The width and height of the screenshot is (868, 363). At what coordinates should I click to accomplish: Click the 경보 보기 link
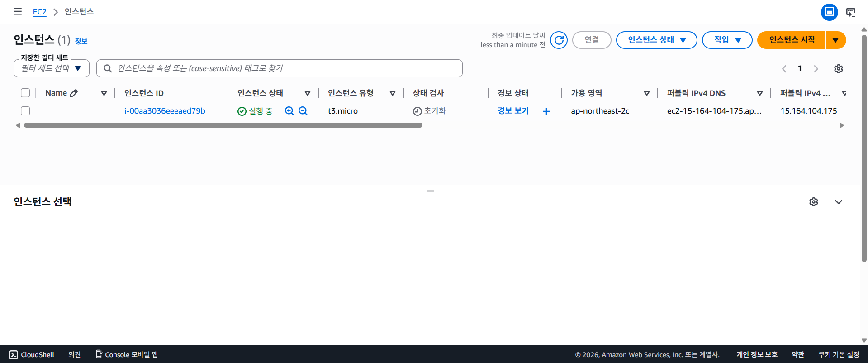tap(513, 111)
